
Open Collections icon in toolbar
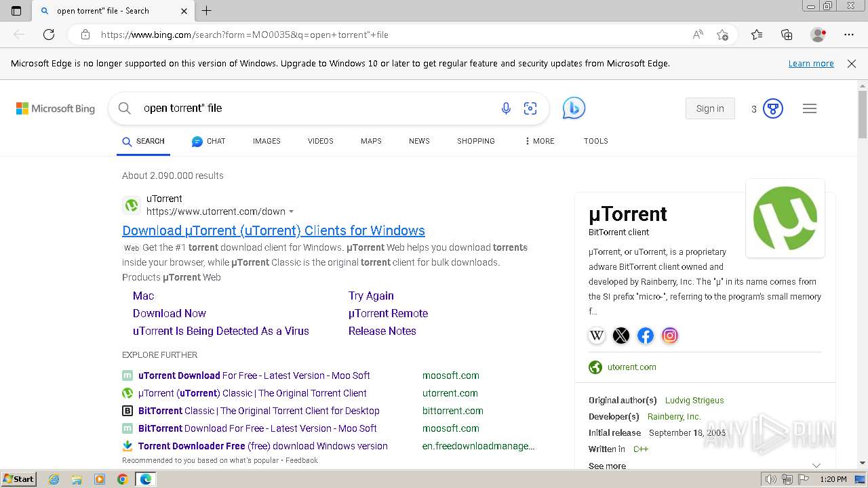(x=787, y=35)
